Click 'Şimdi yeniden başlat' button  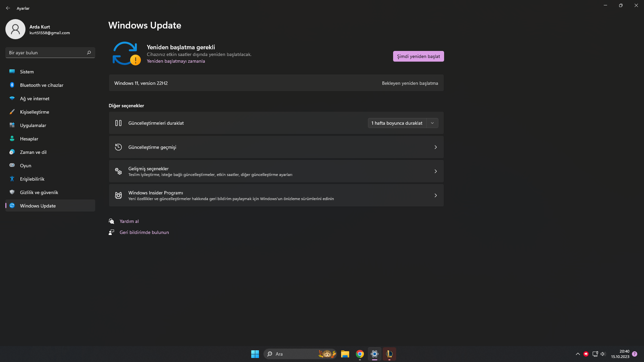(419, 56)
